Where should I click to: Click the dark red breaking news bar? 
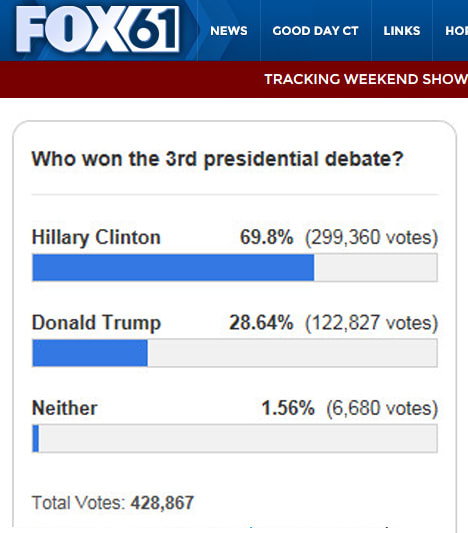click(234, 80)
